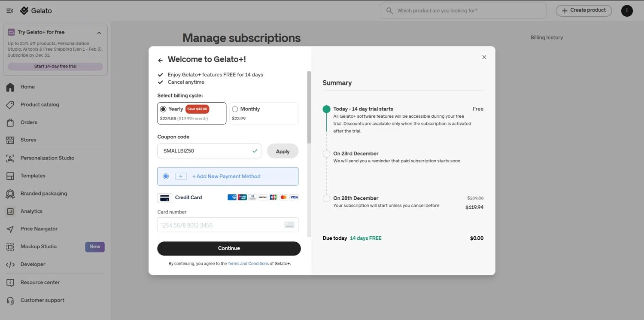Click the UnionPay card logo

coord(242,198)
